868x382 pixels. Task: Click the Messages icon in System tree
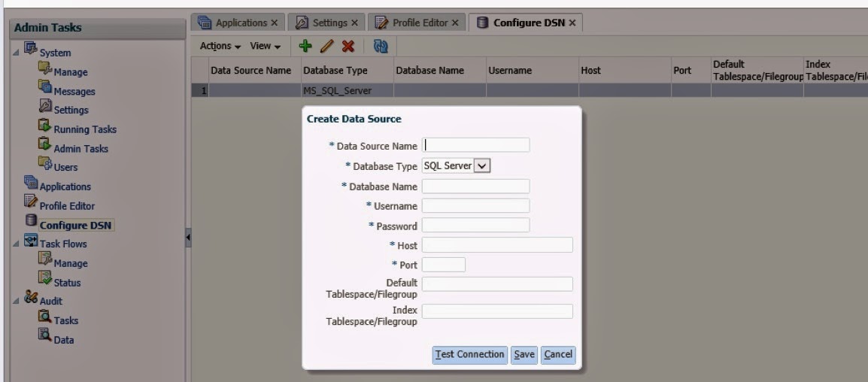(x=45, y=87)
